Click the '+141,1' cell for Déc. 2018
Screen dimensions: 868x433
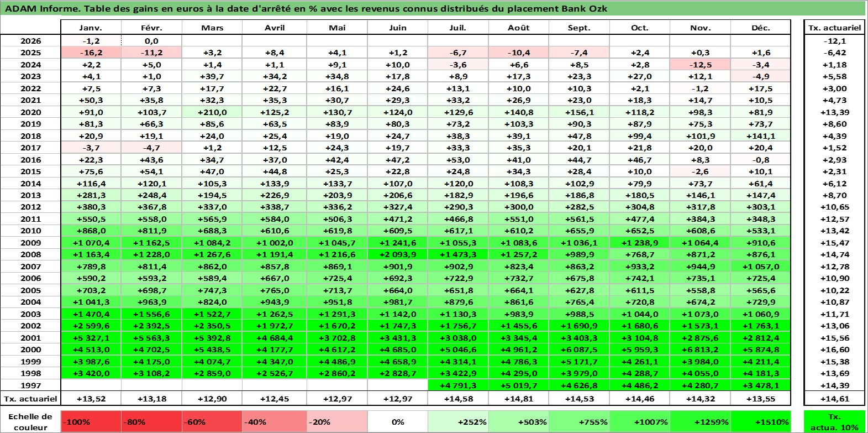(x=761, y=136)
